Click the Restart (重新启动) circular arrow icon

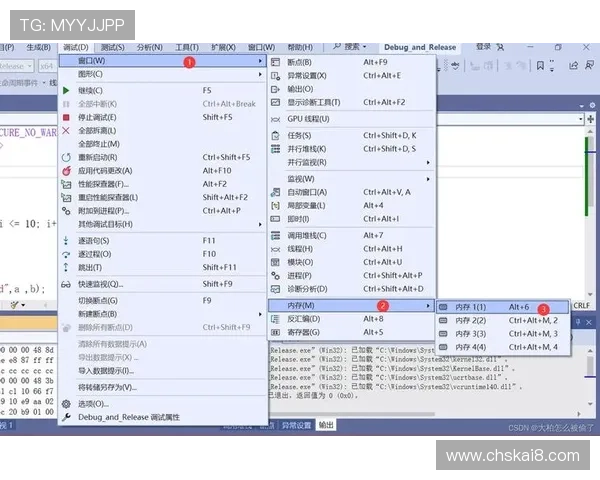click(x=66, y=157)
